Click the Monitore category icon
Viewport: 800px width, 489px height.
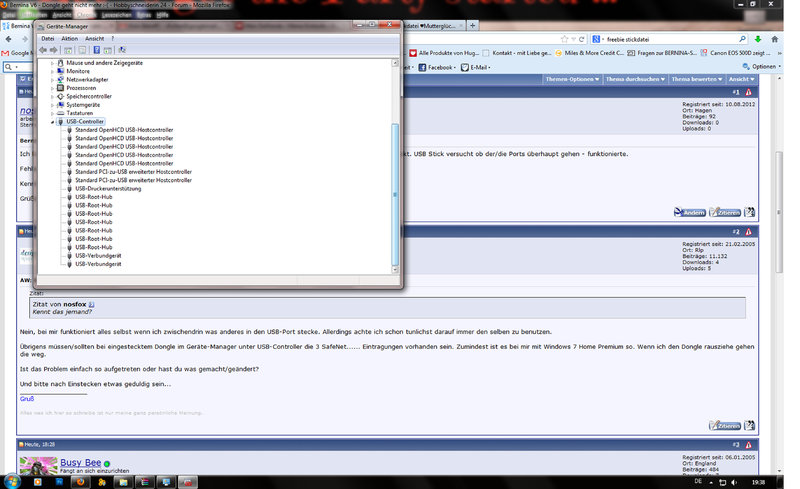(x=61, y=71)
